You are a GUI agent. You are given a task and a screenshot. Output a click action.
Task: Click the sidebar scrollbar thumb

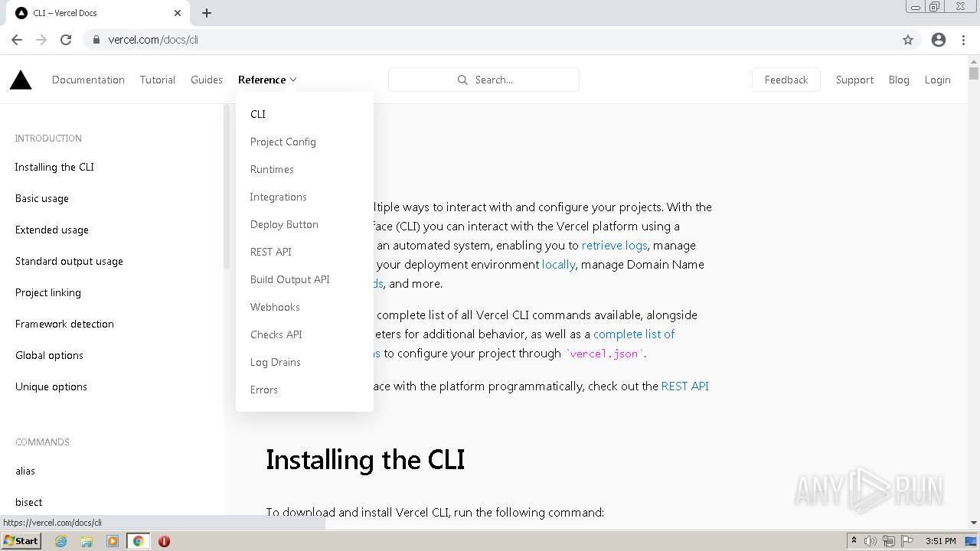(x=227, y=187)
